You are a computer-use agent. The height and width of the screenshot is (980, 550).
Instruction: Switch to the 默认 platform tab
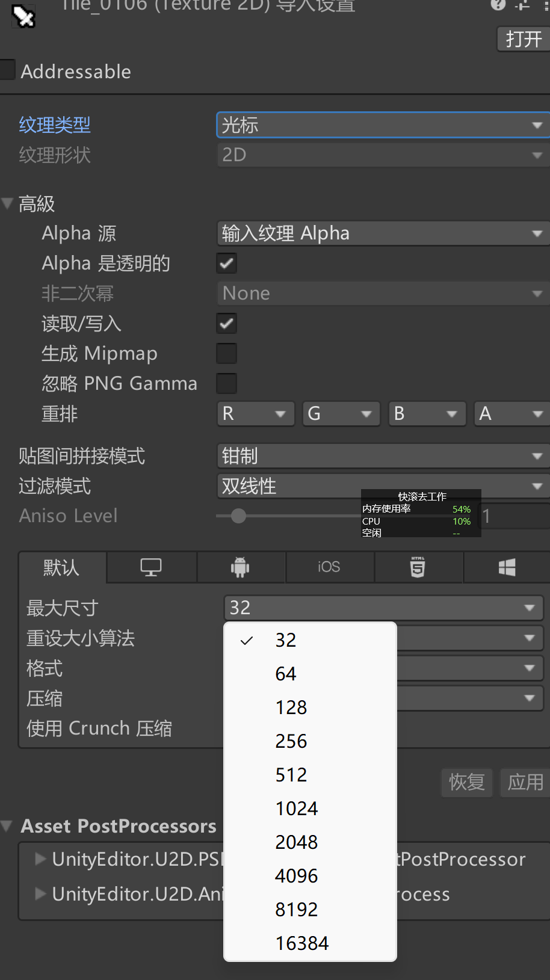coord(62,567)
